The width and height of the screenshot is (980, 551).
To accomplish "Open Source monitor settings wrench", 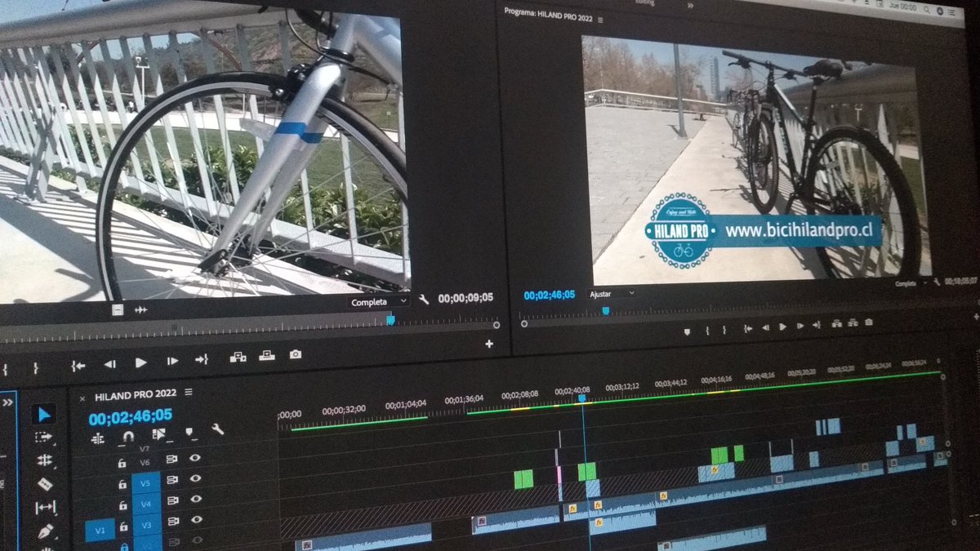I will click(x=423, y=300).
